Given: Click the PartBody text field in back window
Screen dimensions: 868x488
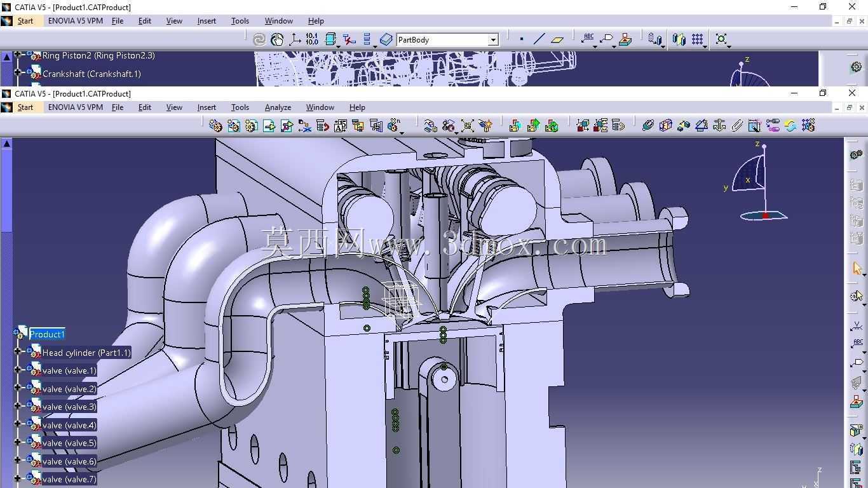Looking at the screenshot, I should pyautogui.click(x=442, y=40).
